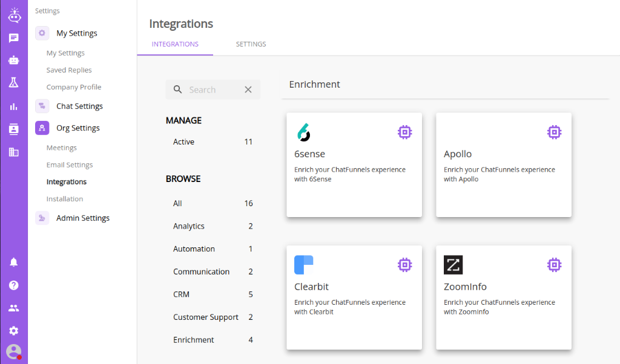Click the chat bubbles icon beside Chat Settings
Screen dimensions: 620x364
pos(42,106)
